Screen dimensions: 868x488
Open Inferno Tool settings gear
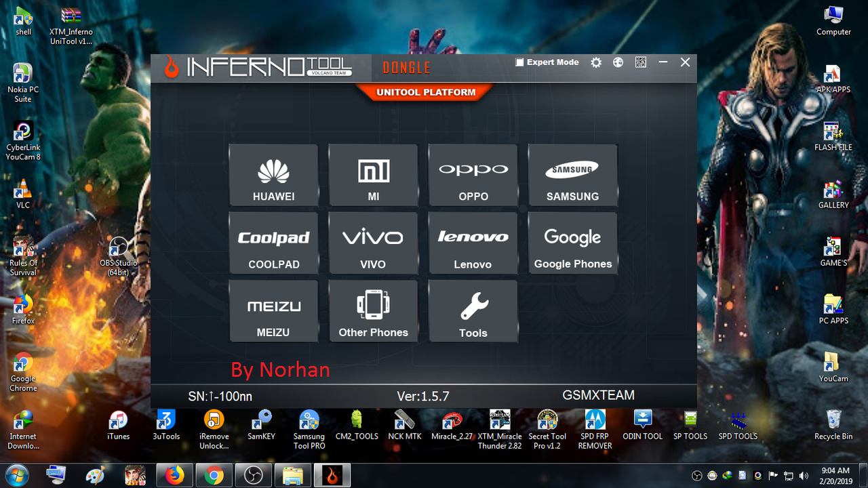596,62
